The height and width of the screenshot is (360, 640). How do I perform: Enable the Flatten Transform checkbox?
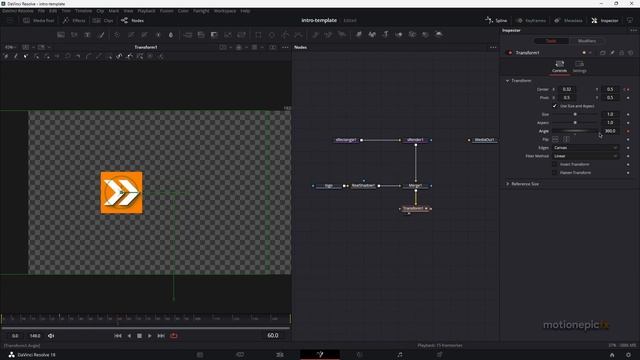(554, 173)
